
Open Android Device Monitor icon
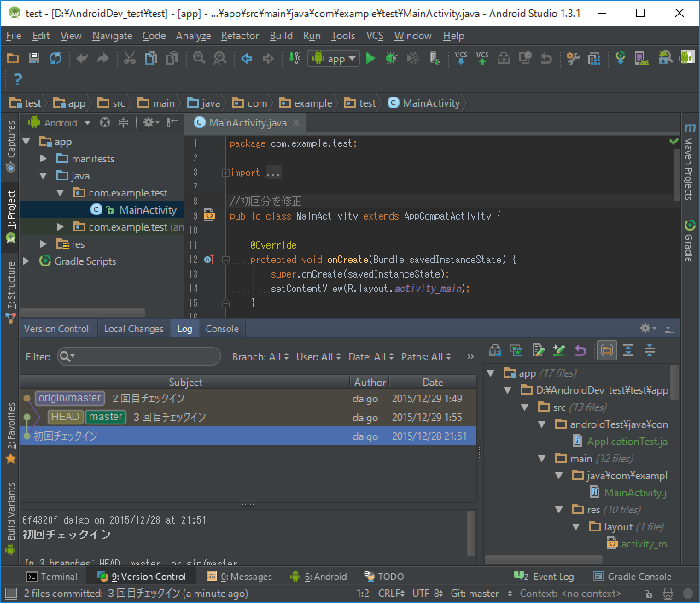[686, 57]
